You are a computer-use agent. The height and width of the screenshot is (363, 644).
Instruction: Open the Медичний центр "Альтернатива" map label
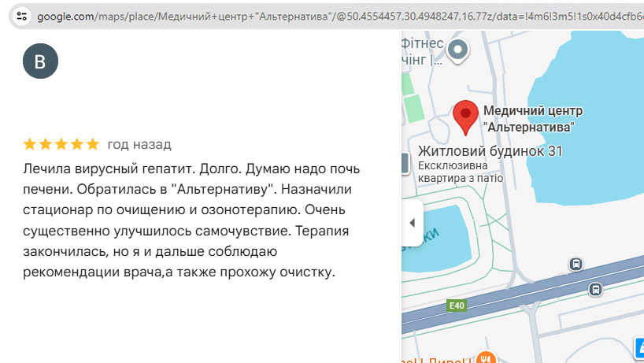coord(533,119)
